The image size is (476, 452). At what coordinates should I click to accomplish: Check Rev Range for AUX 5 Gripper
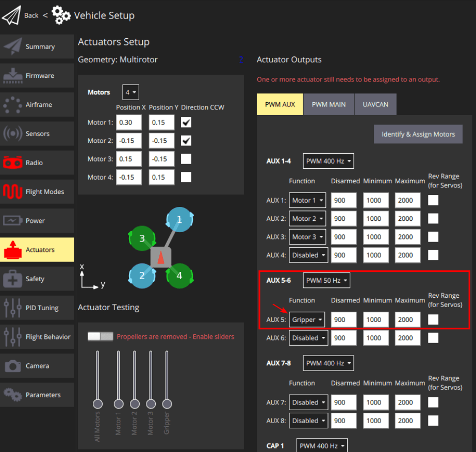pyautogui.click(x=433, y=319)
